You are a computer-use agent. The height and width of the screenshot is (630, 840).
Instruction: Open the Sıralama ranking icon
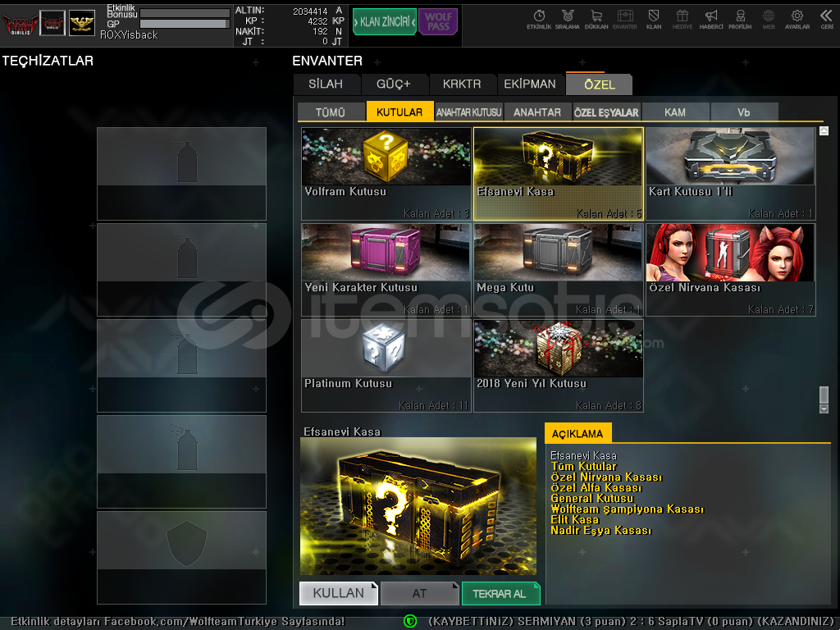click(568, 19)
